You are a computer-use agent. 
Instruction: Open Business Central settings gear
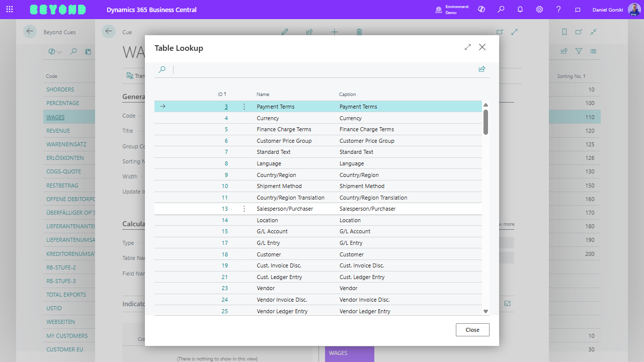pos(539,10)
